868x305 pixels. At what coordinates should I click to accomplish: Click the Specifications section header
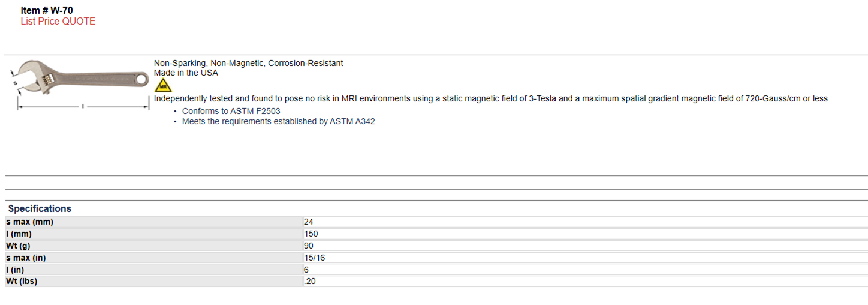pyautogui.click(x=40, y=209)
